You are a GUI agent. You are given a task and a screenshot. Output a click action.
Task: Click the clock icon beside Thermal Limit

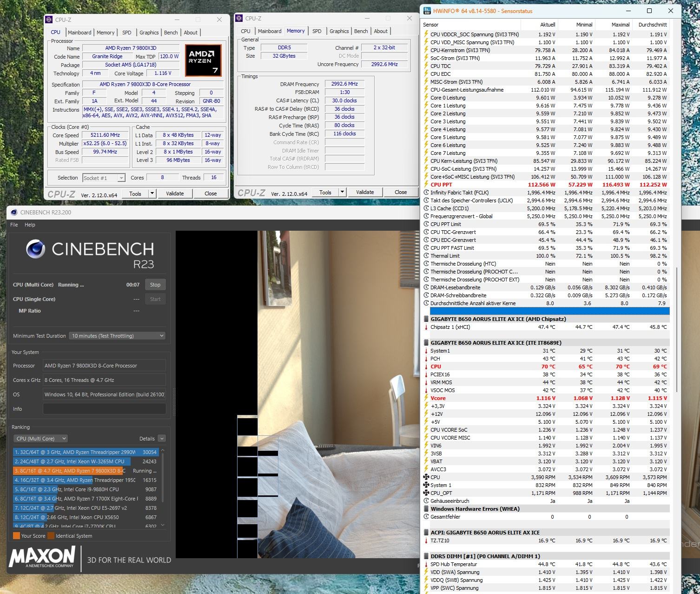[426, 256]
